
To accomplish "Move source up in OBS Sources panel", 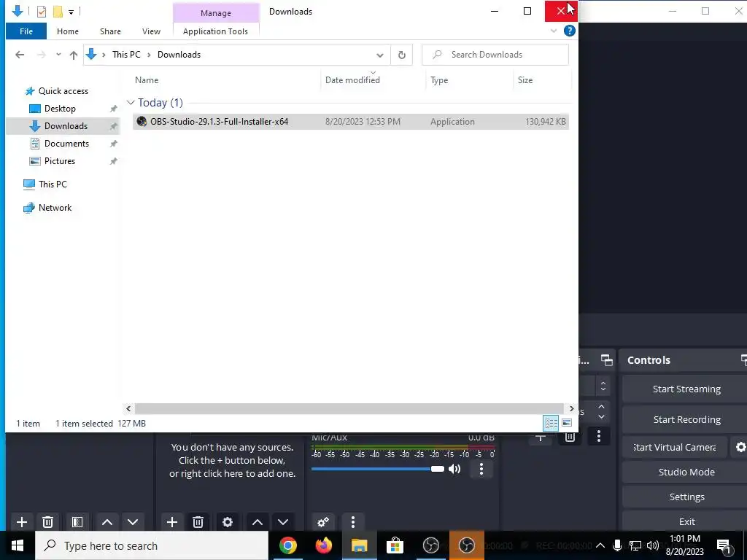I will [x=258, y=522].
